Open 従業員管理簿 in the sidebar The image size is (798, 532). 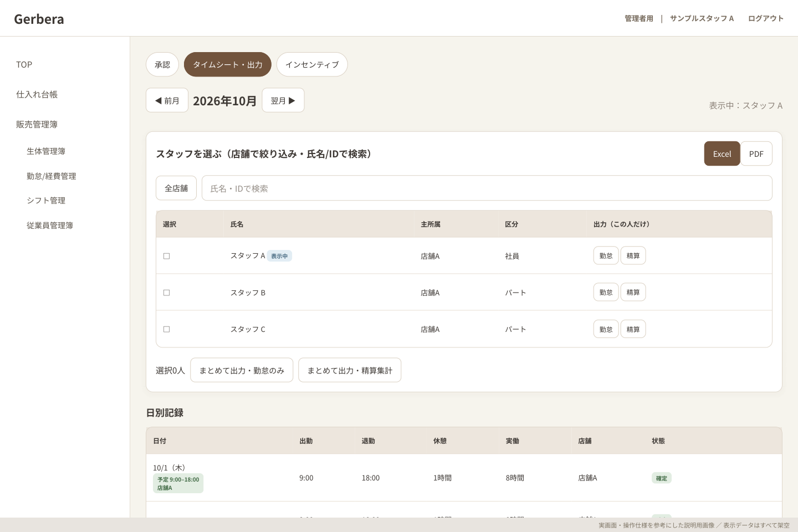coord(50,225)
